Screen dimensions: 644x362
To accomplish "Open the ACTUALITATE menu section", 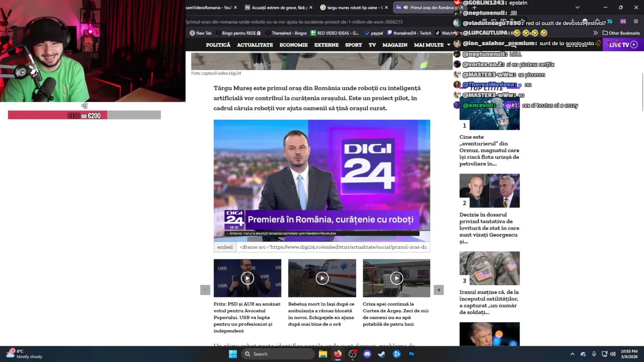I will [255, 45].
